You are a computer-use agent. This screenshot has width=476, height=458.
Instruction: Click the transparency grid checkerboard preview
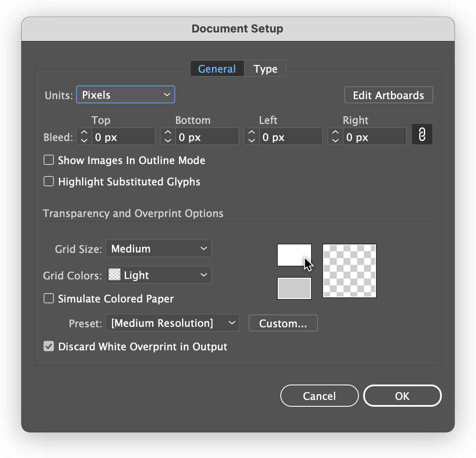pyautogui.click(x=350, y=271)
